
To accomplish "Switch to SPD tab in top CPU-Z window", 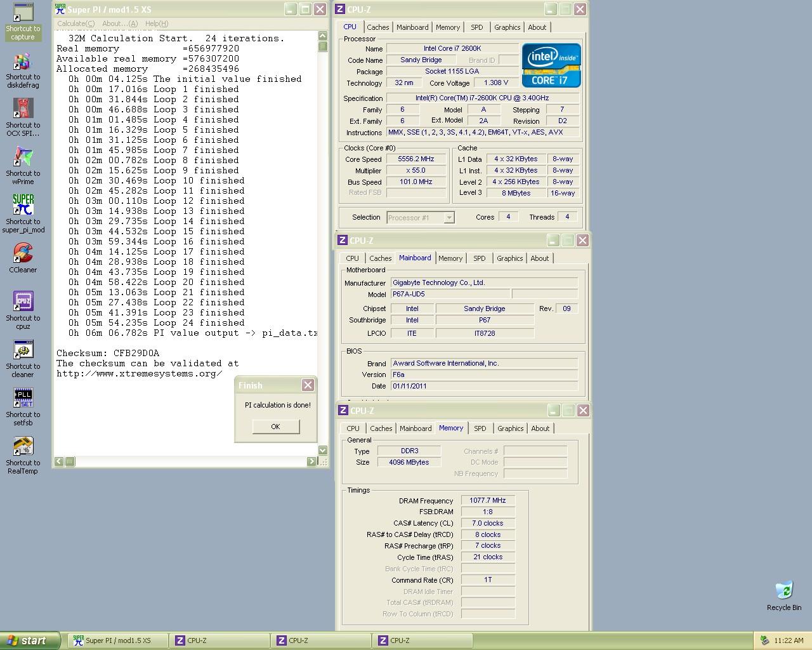I will coord(477,27).
